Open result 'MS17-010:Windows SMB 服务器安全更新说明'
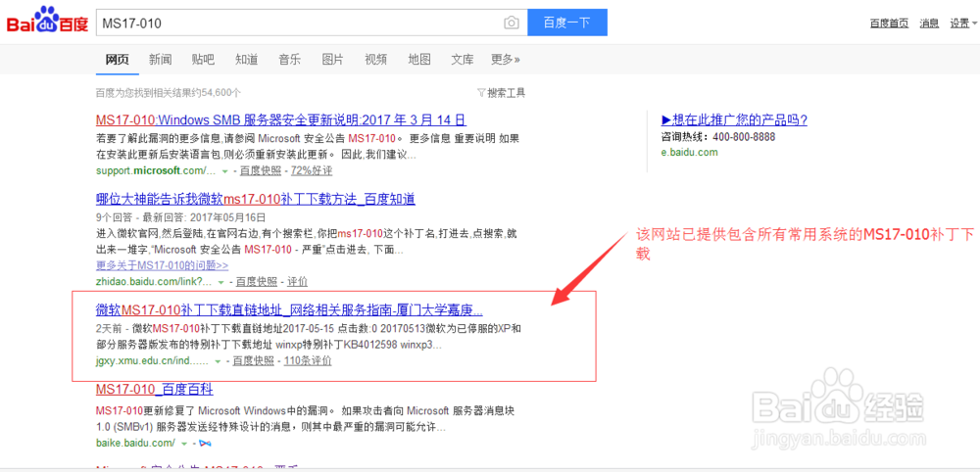The image size is (980, 472). coord(281,119)
